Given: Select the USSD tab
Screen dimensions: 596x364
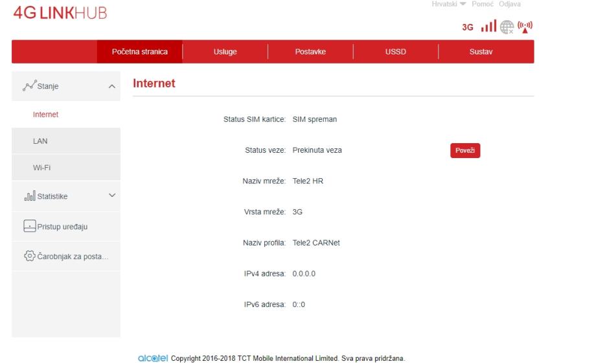Looking at the screenshot, I should pos(396,52).
